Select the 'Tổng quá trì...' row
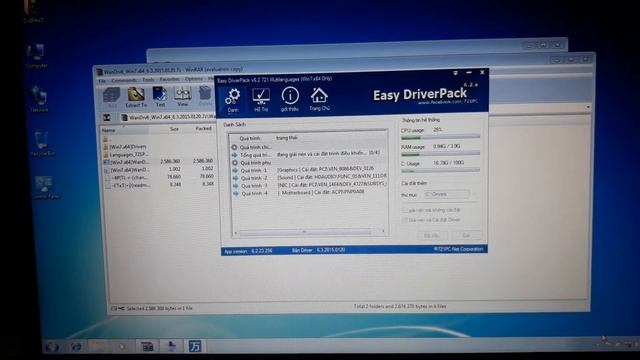Viewport: 640px width, 360px height. click(308, 154)
